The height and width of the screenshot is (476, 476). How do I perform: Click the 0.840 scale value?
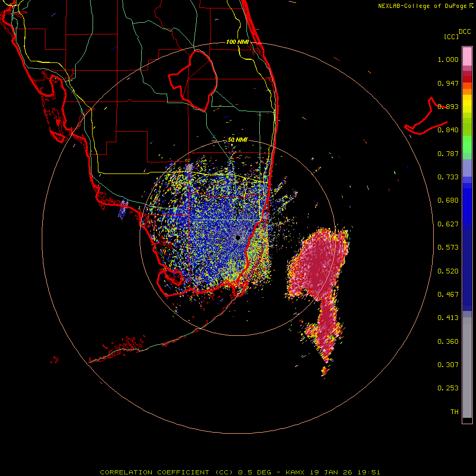click(448, 130)
